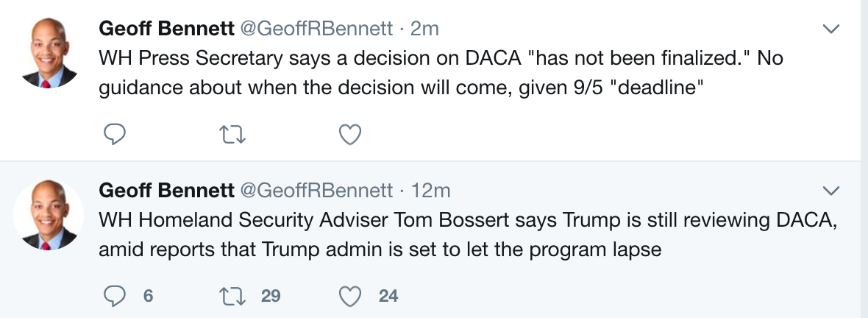Retweet the Tom Bossert DACA tweet
Viewport: 868px width, 318px height.
(232, 296)
